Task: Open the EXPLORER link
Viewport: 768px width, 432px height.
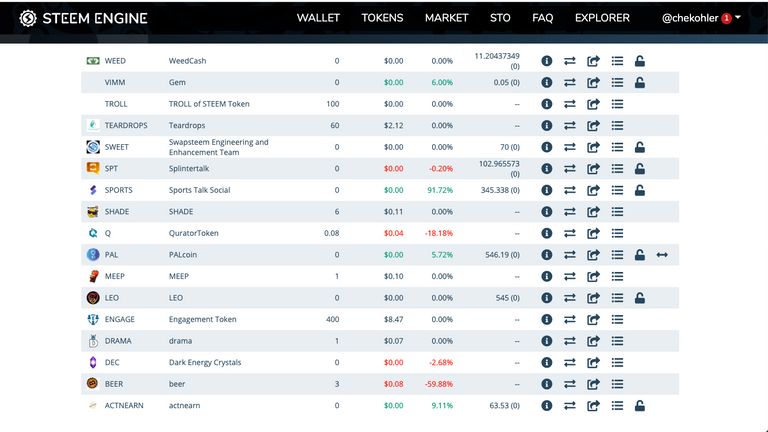Action: pos(602,18)
